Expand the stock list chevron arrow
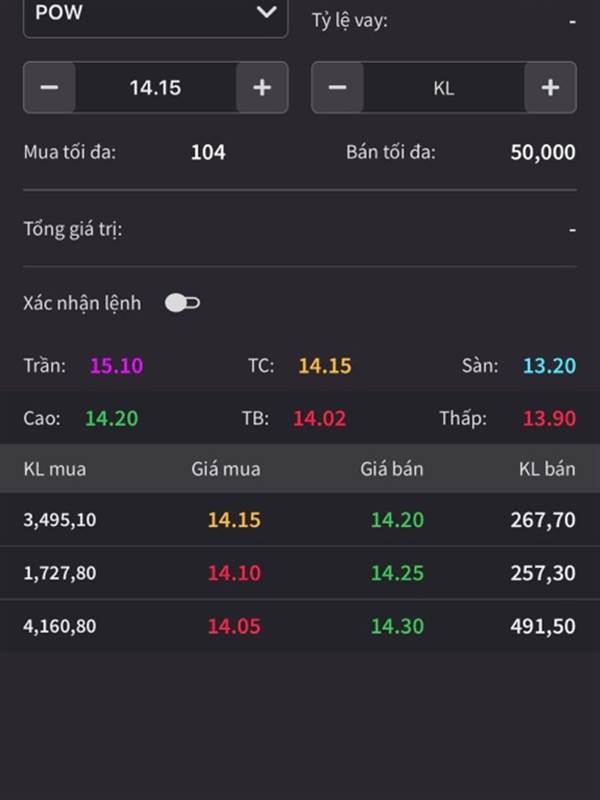 coord(266,12)
